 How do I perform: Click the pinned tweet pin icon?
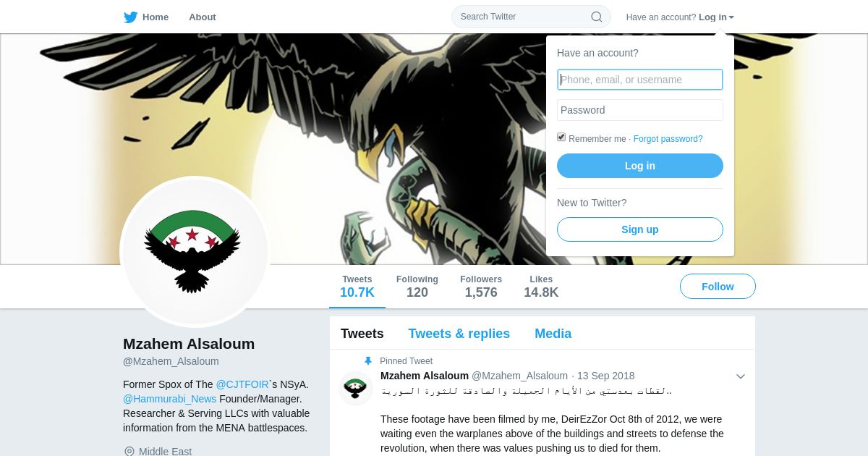tap(368, 360)
